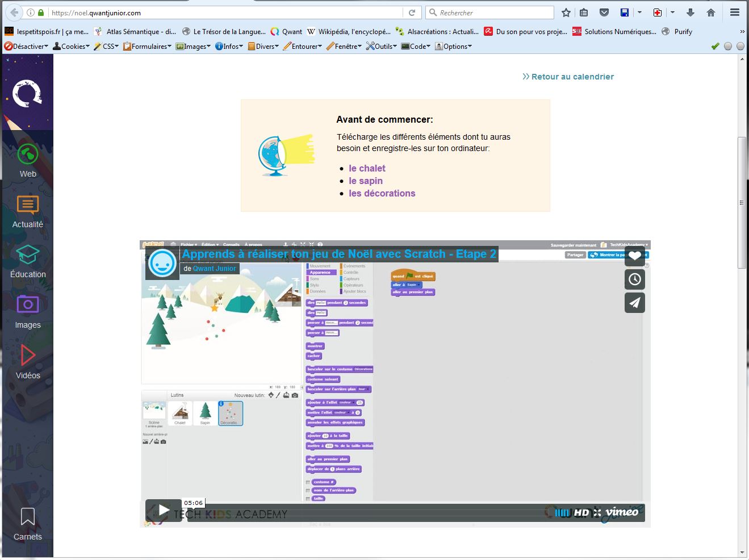Open the Wikipédia bookmark

349,32
